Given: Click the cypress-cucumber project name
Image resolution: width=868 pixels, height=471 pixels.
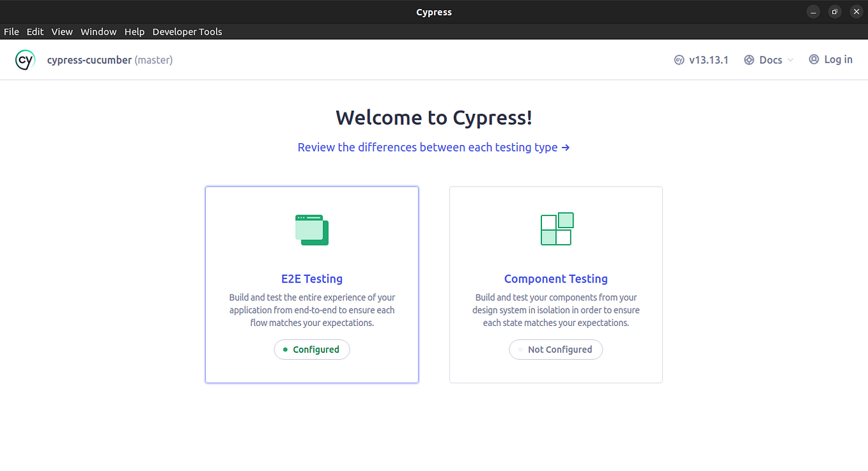Looking at the screenshot, I should pyautogui.click(x=89, y=60).
